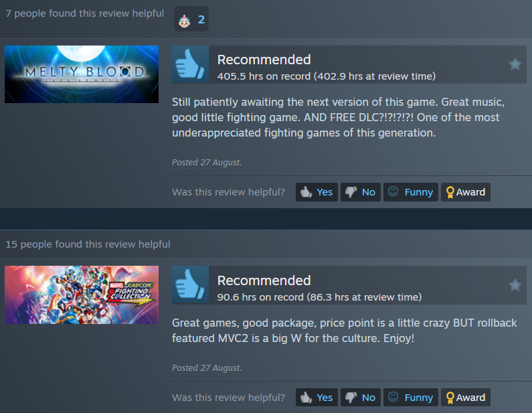Click thumbs-up icon on Marvel vs Capcom review header

coord(190,284)
